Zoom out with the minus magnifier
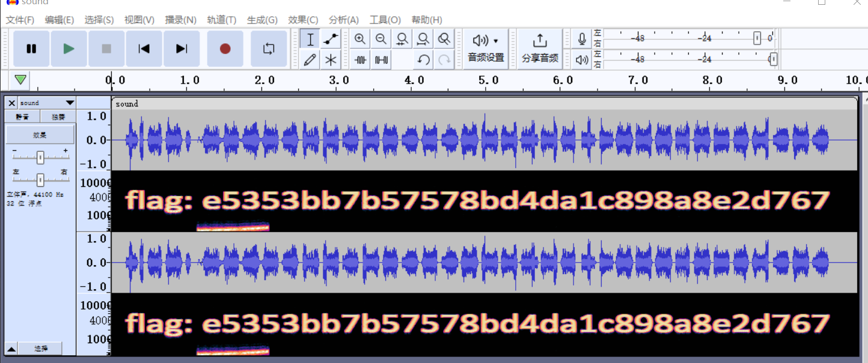The image size is (868, 363). [x=381, y=40]
